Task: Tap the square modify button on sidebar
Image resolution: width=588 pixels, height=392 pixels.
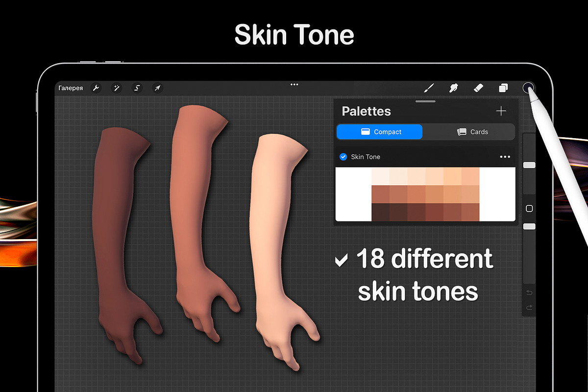Action: click(529, 209)
